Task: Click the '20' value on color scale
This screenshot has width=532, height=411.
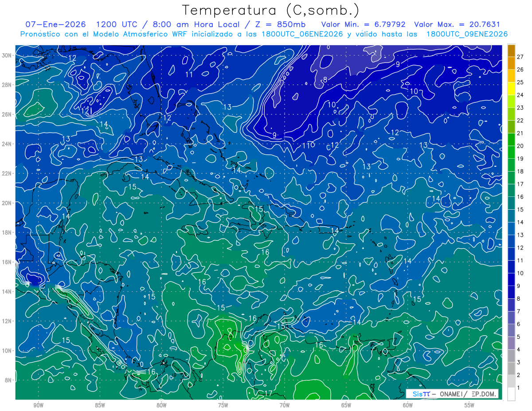Action: click(520, 146)
